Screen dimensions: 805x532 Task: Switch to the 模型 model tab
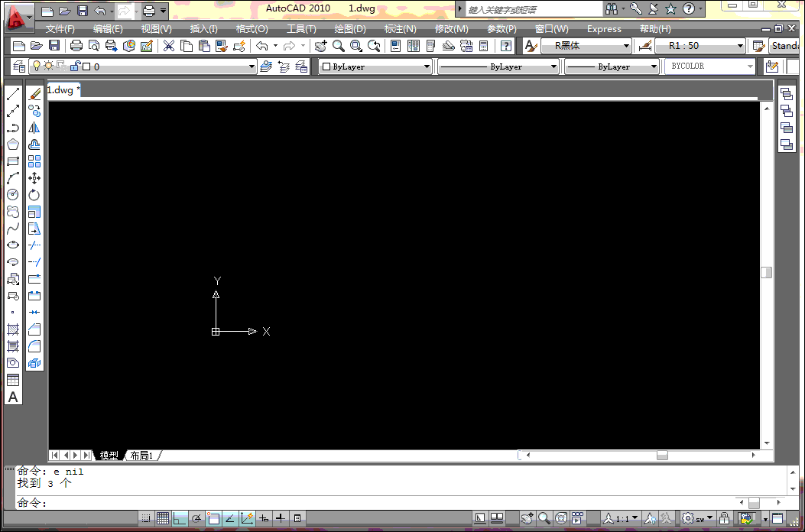click(x=109, y=456)
